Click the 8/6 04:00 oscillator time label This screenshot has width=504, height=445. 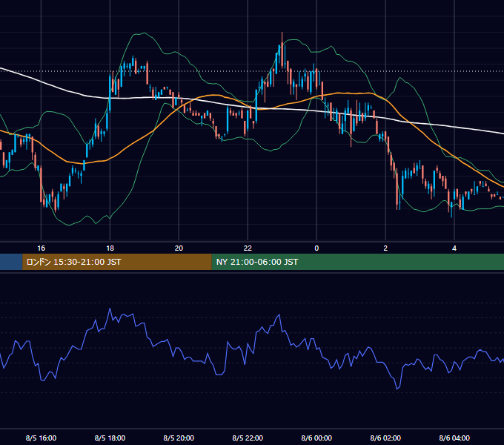[454, 438]
